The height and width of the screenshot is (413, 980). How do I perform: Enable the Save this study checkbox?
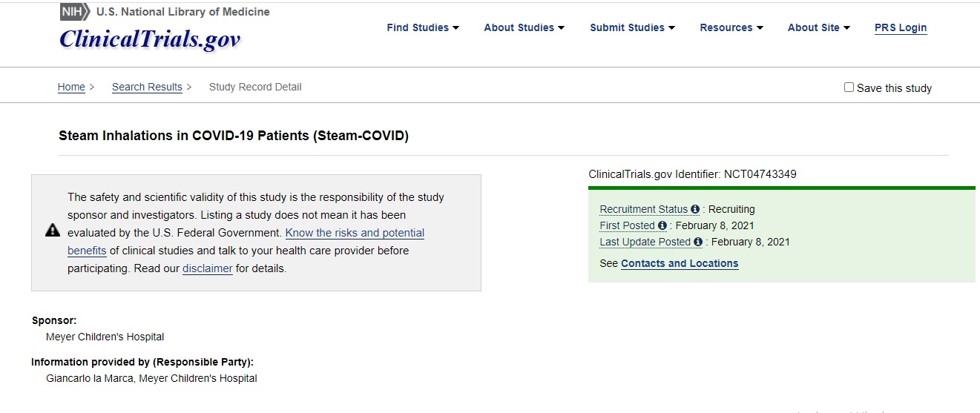(x=849, y=87)
